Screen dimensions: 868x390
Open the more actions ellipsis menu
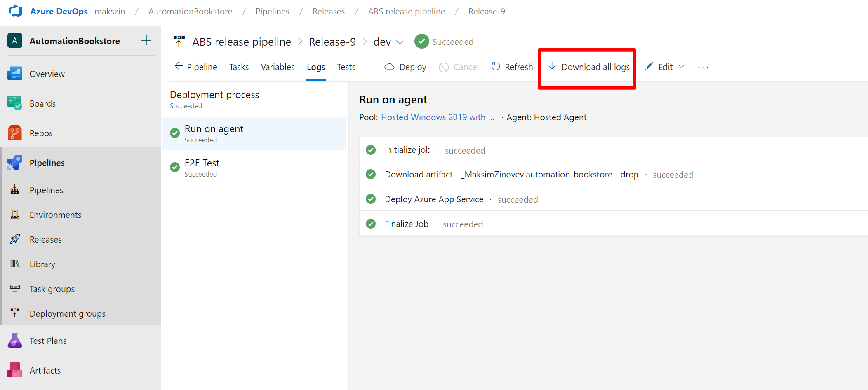tap(703, 68)
